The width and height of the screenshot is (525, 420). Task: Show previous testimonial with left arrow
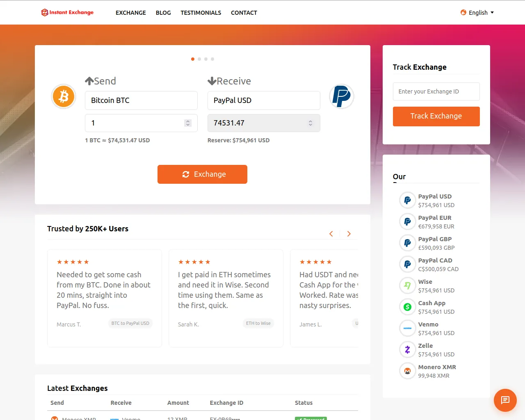click(x=331, y=234)
